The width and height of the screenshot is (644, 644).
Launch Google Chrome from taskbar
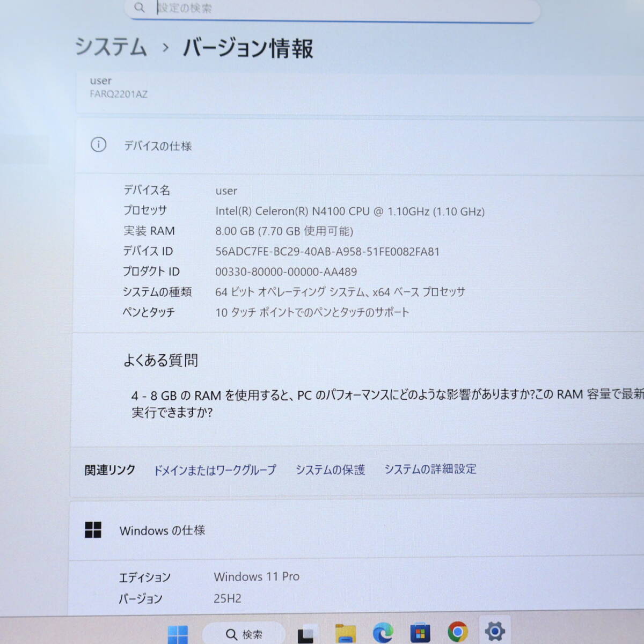457,632
